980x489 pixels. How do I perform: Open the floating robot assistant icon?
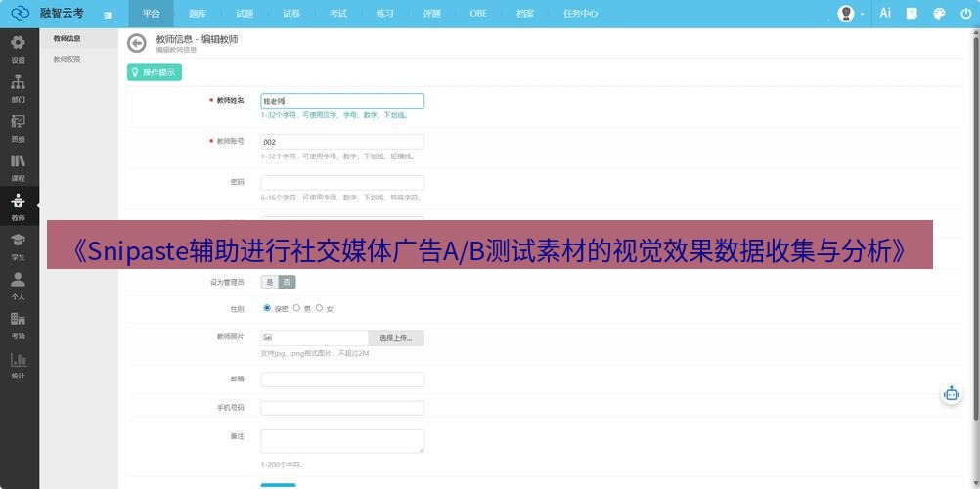click(x=952, y=394)
